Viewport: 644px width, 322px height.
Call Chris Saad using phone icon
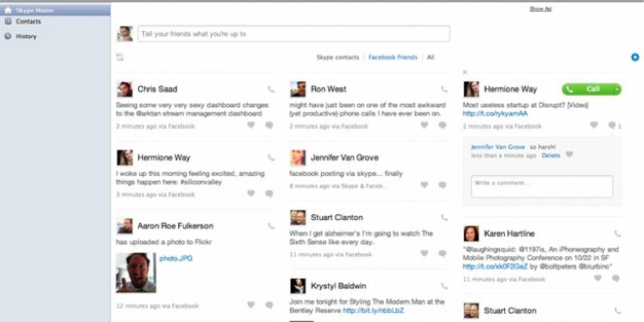[x=271, y=89]
